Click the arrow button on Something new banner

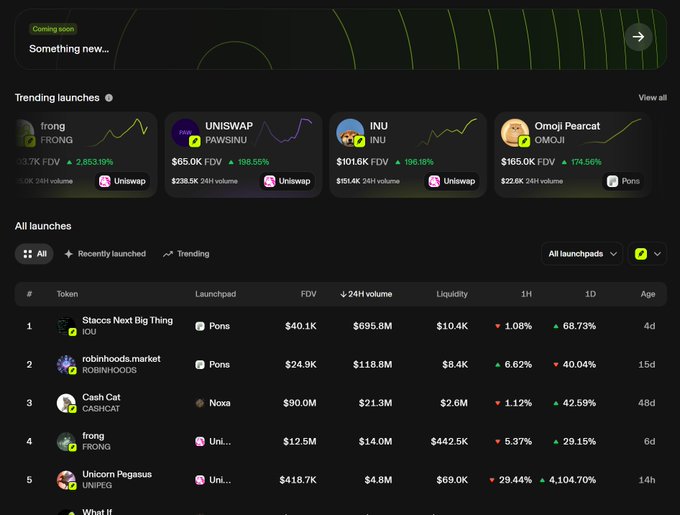tap(638, 37)
